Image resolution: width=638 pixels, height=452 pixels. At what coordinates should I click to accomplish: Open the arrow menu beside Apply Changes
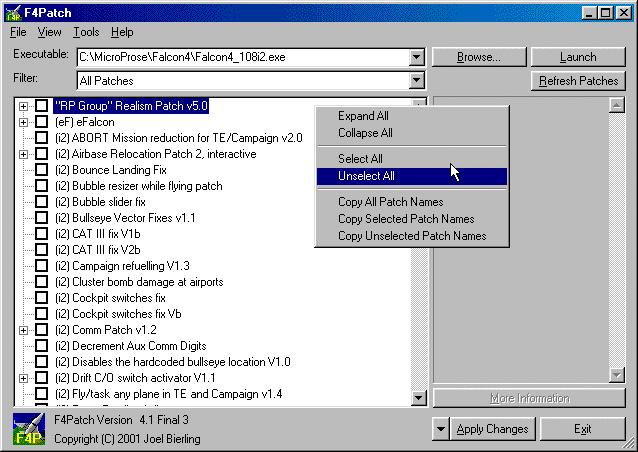pyautogui.click(x=441, y=429)
